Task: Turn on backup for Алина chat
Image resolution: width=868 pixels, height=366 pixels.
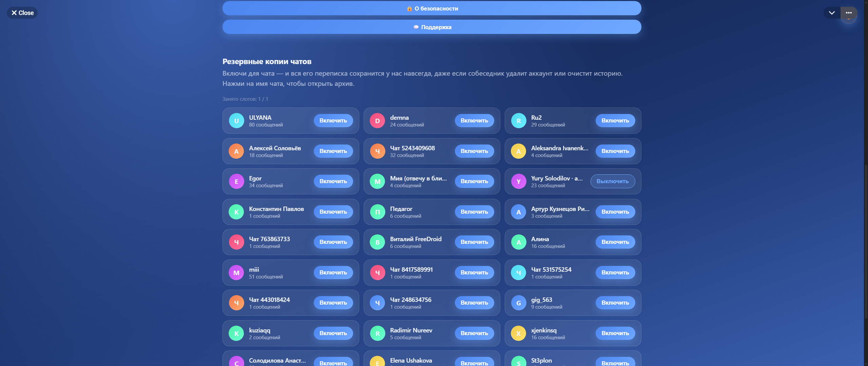Action: [x=615, y=242]
